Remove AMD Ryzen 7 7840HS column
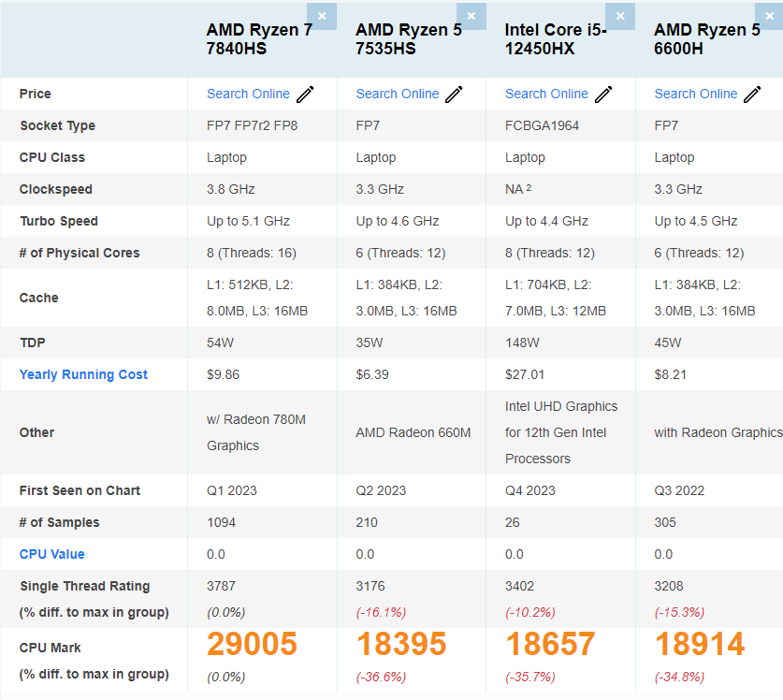The width and height of the screenshot is (783, 700). click(x=322, y=16)
